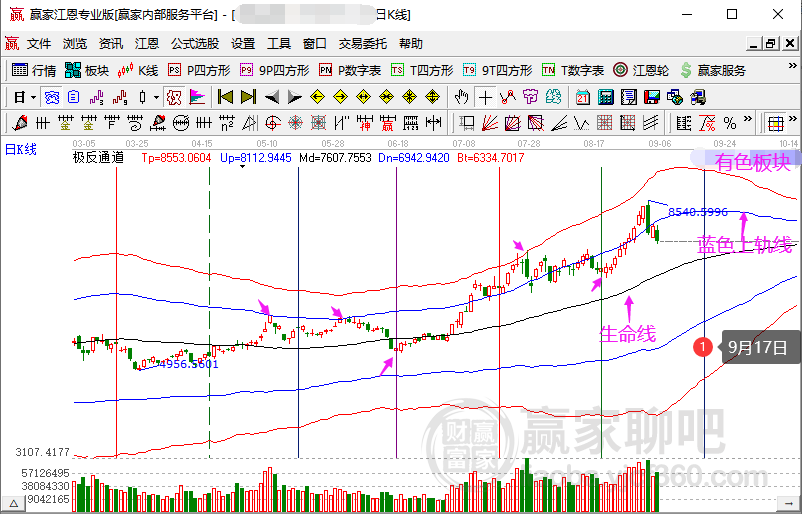
Task: Click the collapse triangle button at bottom-left
Action: [x=12, y=503]
